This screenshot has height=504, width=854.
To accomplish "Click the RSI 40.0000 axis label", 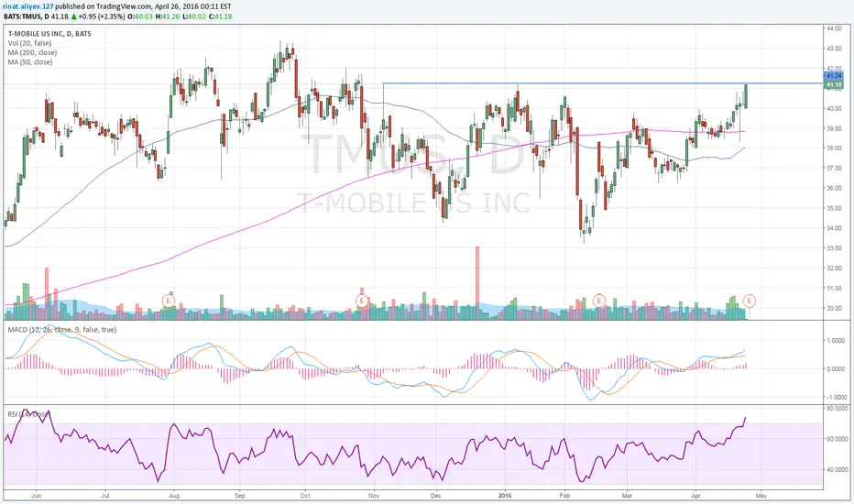I will pos(837,469).
